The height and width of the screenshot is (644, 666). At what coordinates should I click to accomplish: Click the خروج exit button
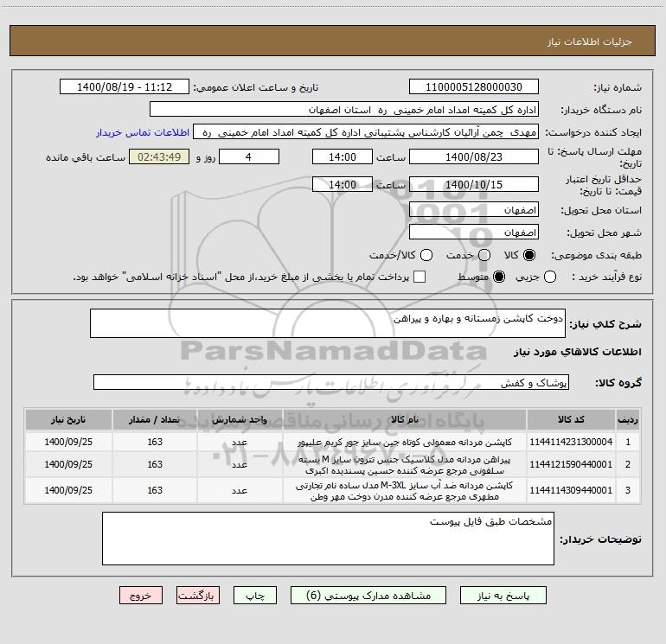(141, 596)
